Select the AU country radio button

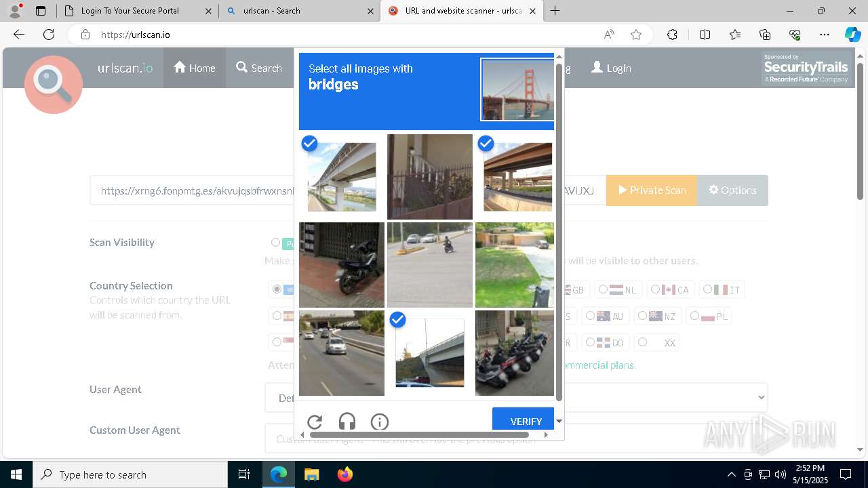[590, 316]
